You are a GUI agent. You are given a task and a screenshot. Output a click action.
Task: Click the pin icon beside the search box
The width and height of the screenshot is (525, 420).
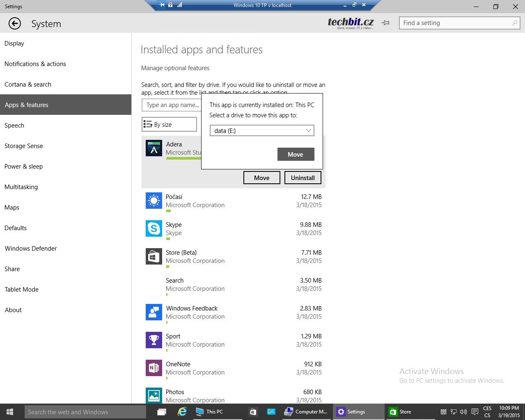click(385, 23)
